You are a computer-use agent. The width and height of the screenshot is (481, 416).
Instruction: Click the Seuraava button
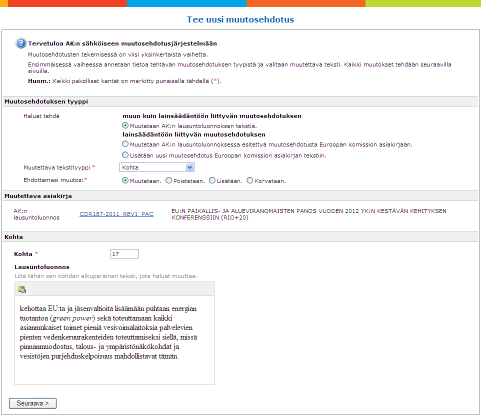[x=33, y=403]
